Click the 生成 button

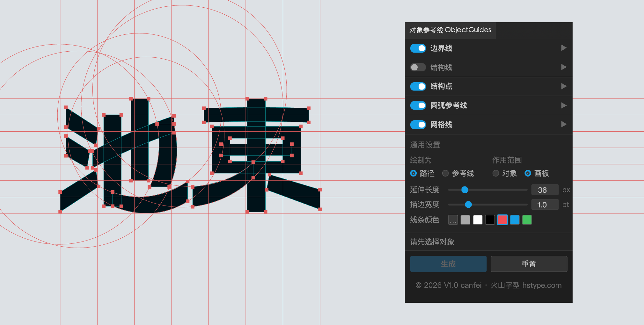[x=448, y=264]
